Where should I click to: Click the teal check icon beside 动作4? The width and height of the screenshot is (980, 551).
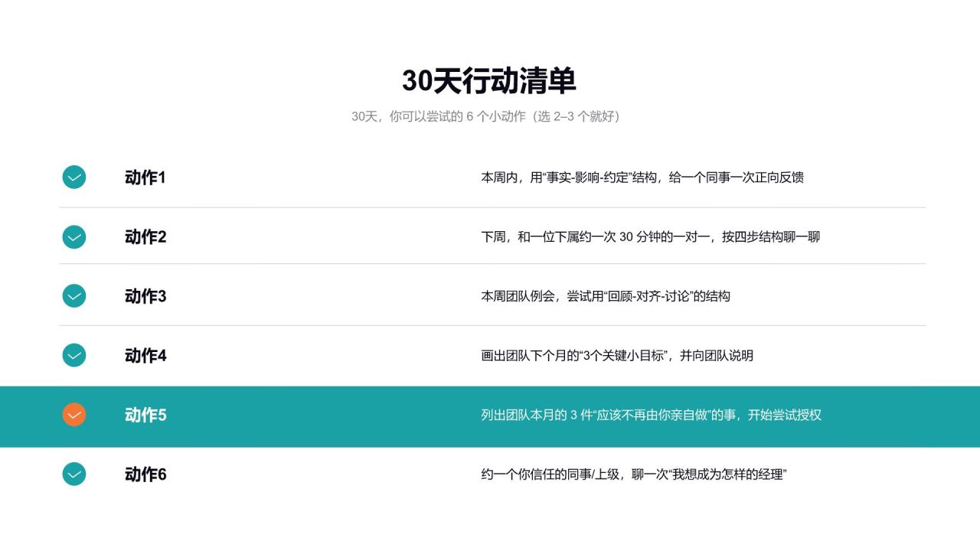tap(74, 355)
